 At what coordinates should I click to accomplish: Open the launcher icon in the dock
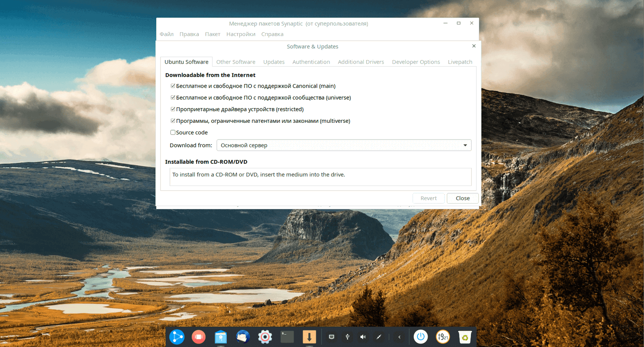177,337
